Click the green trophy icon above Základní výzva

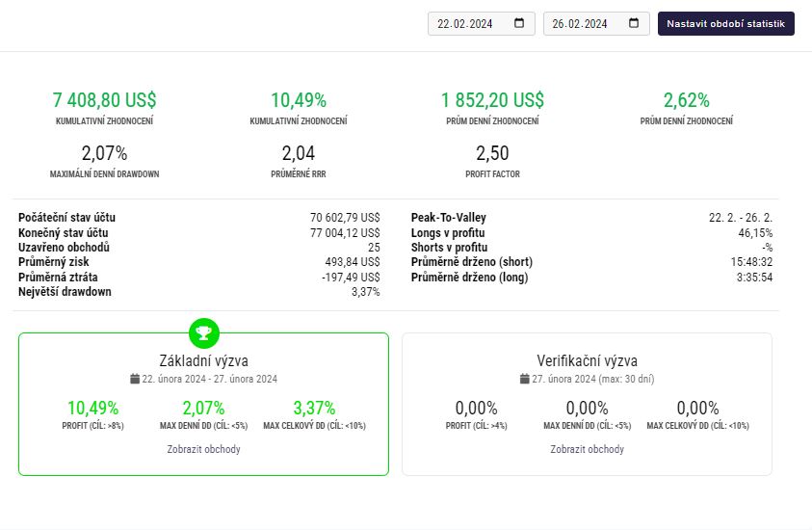(x=204, y=333)
